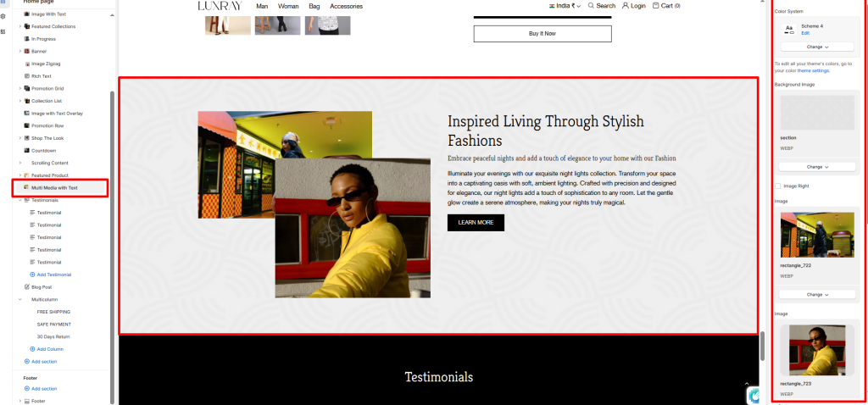Click the Add Testimonial plus icon
This screenshot has height=405, width=868.
32,275
